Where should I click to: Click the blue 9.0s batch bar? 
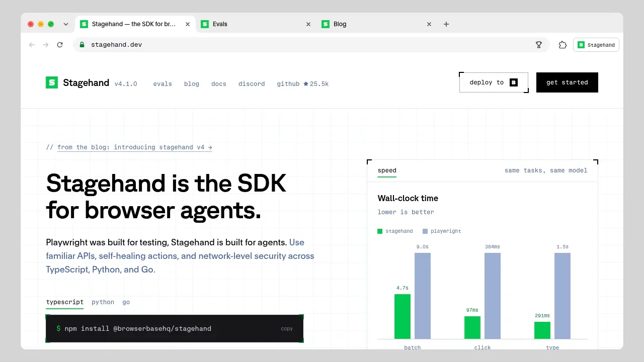pos(423,296)
